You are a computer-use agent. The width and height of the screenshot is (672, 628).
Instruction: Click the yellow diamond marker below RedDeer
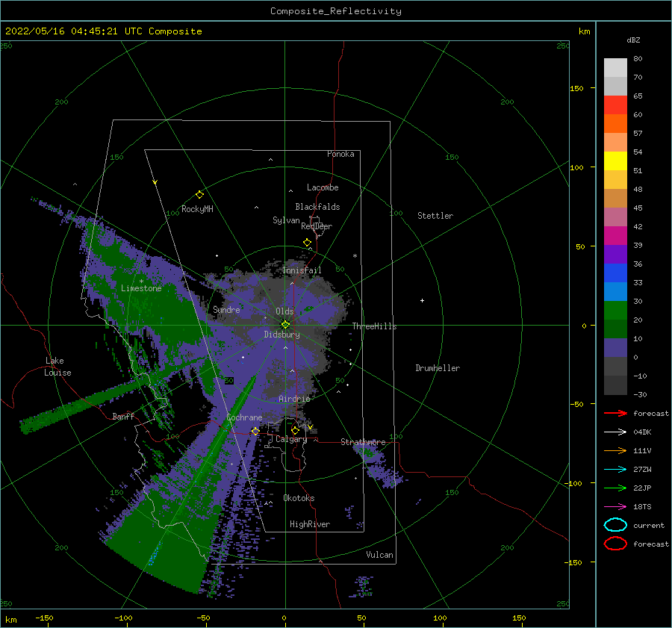tap(307, 243)
